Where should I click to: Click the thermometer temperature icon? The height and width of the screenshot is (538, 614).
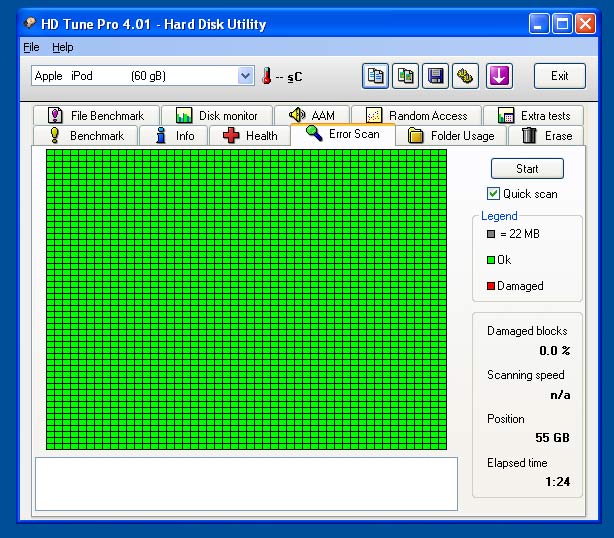click(x=267, y=76)
